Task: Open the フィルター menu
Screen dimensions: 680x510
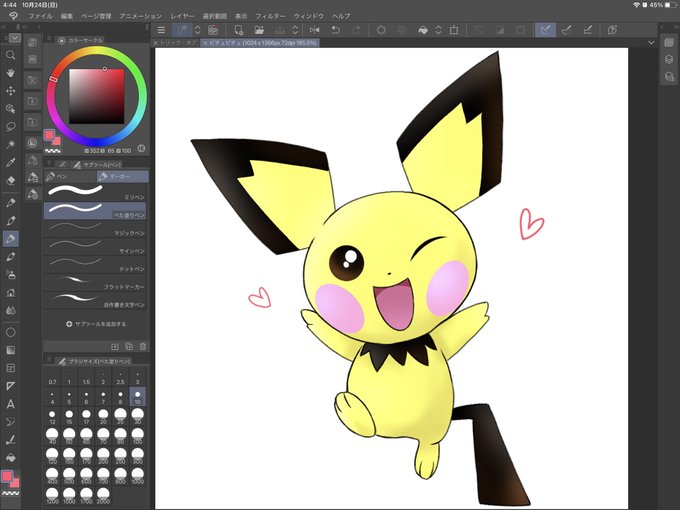Action: point(270,16)
